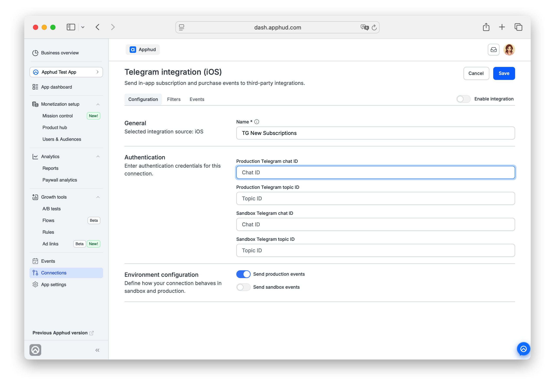
Task: Open Mission control
Action: click(x=57, y=116)
